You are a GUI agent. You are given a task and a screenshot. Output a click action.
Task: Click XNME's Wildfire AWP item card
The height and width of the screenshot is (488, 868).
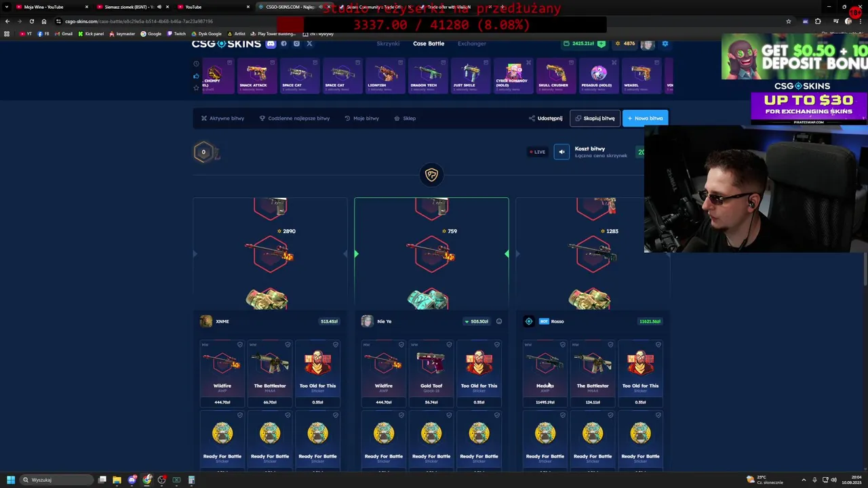[x=222, y=373]
